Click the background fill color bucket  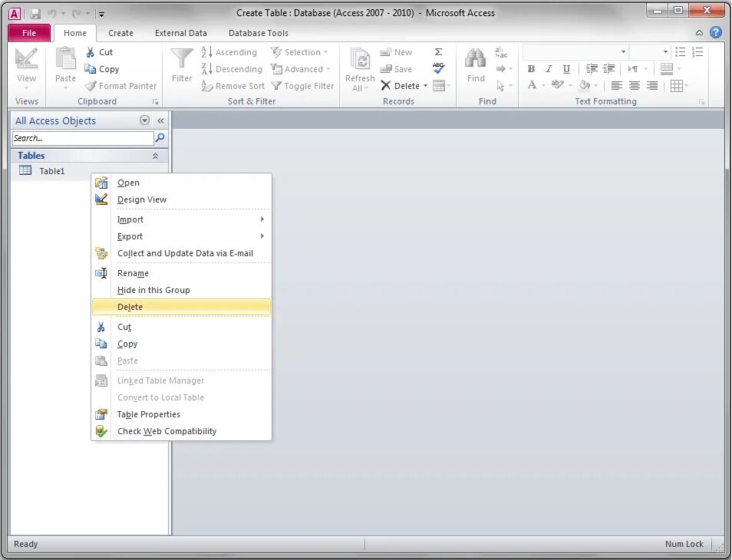584,85
